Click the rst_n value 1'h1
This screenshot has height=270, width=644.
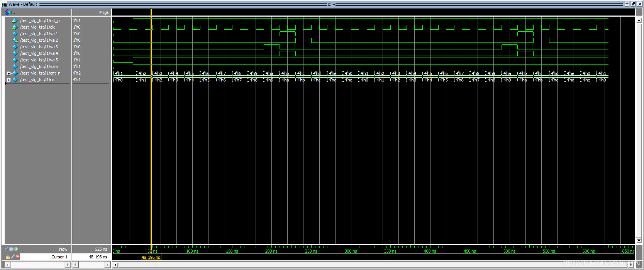pyautogui.click(x=77, y=20)
